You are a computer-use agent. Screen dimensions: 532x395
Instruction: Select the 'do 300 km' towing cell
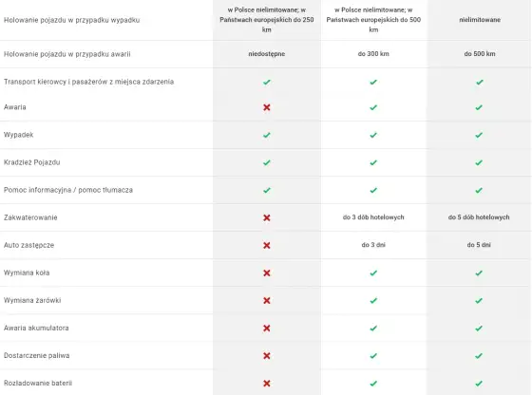373,54
